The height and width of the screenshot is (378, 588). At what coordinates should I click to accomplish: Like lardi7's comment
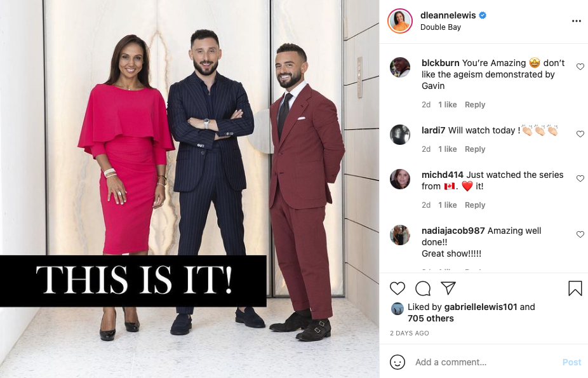(x=580, y=134)
